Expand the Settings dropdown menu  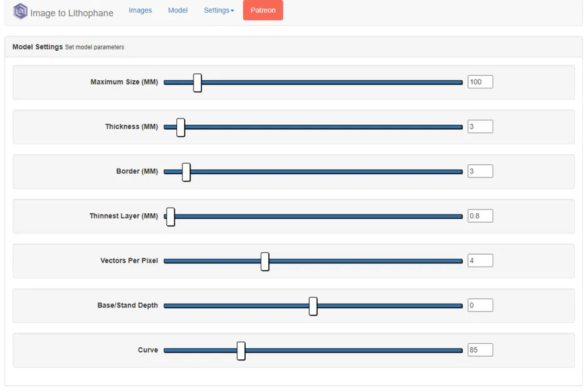(219, 10)
